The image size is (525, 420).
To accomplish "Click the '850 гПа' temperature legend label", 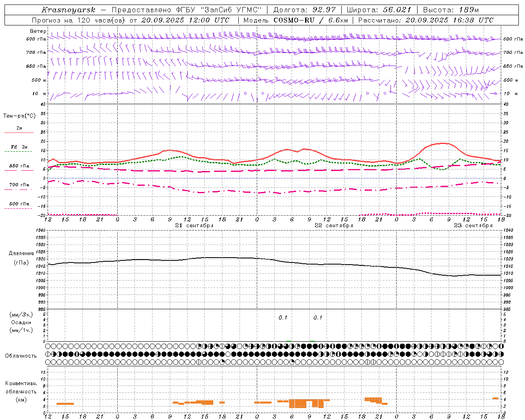I will click(x=19, y=166).
